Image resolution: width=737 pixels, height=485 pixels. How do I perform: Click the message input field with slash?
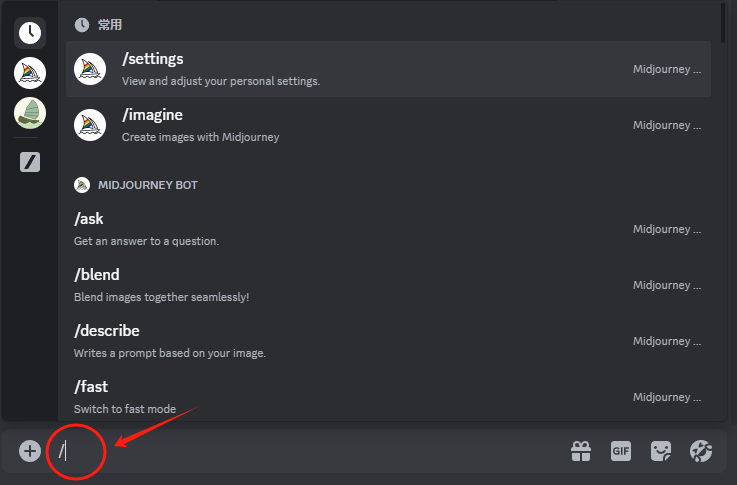click(x=306, y=451)
